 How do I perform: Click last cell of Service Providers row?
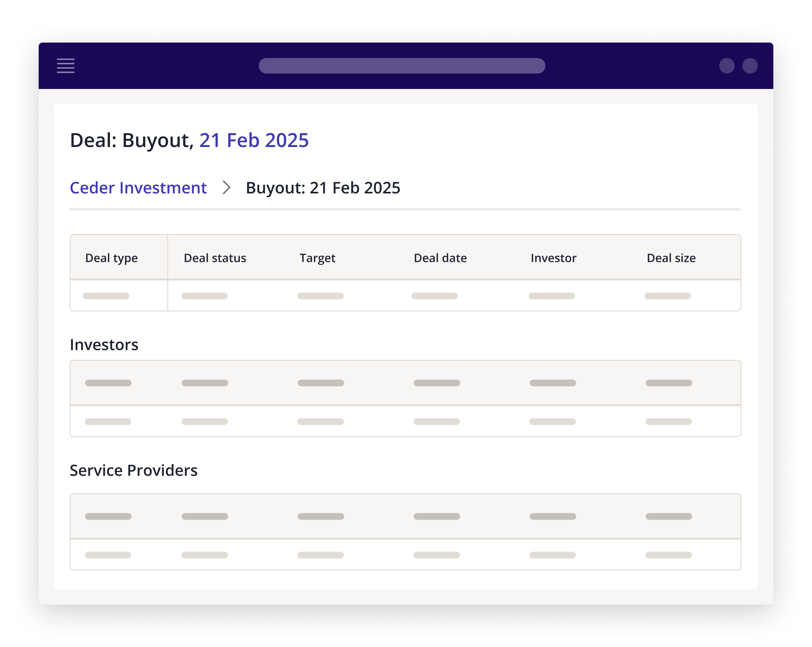(x=668, y=555)
